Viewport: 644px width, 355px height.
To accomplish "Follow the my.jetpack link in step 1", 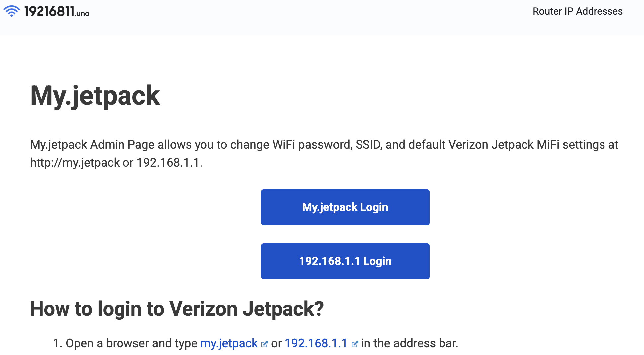I will [229, 343].
